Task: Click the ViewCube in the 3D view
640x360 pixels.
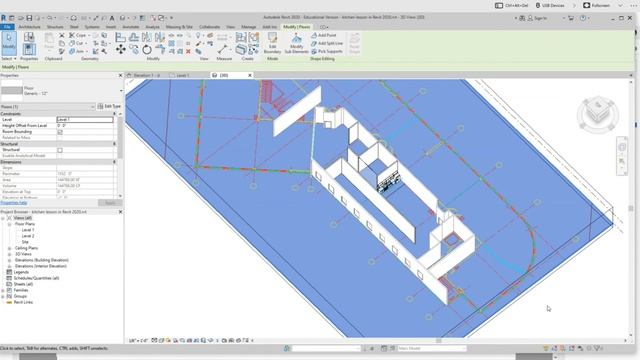Action: (598, 114)
